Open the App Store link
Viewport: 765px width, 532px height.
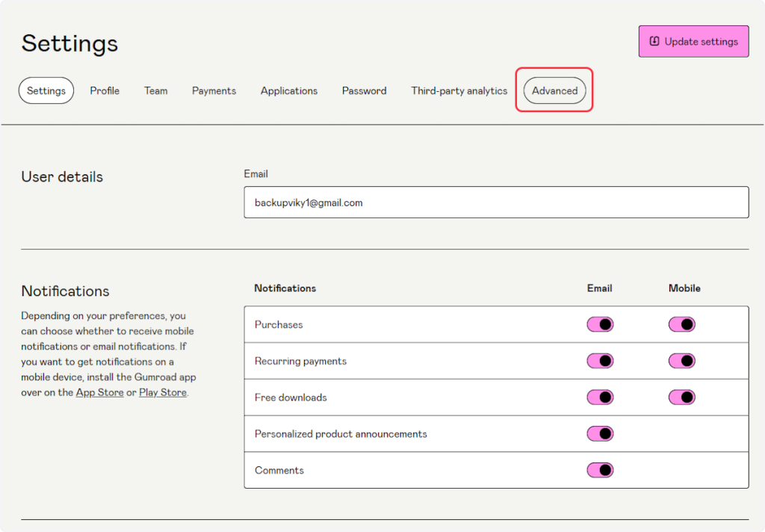pyautogui.click(x=99, y=392)
